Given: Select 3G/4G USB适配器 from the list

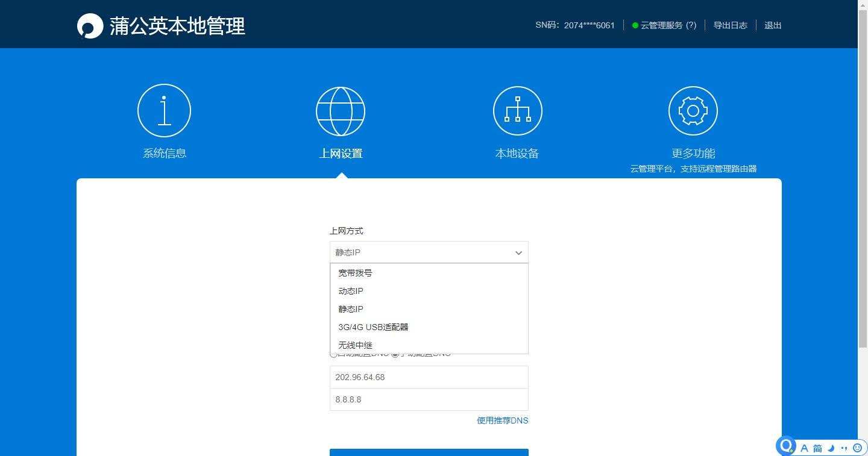Looking at the screenshot, I should (373, 327).
